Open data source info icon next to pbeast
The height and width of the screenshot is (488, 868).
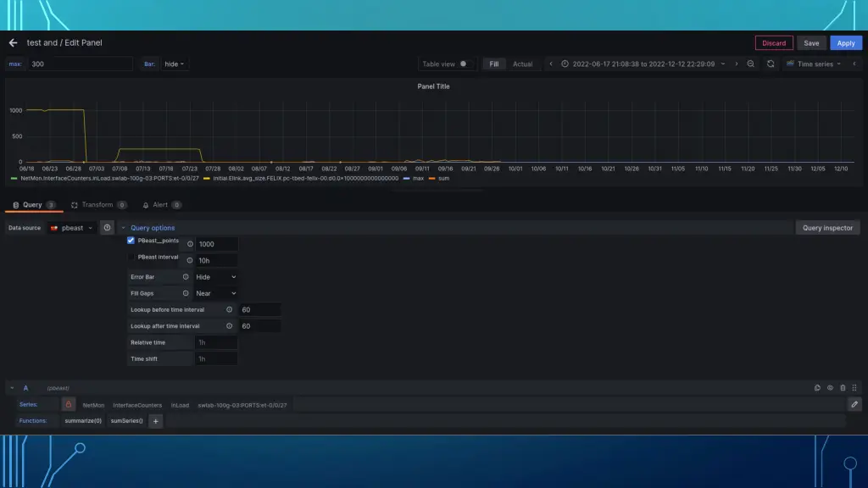pyautogui.click(x=107, y=227)
